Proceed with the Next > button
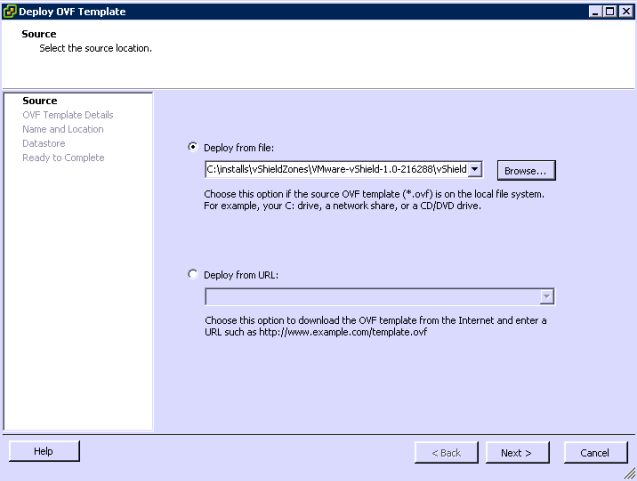 (516, 453)
